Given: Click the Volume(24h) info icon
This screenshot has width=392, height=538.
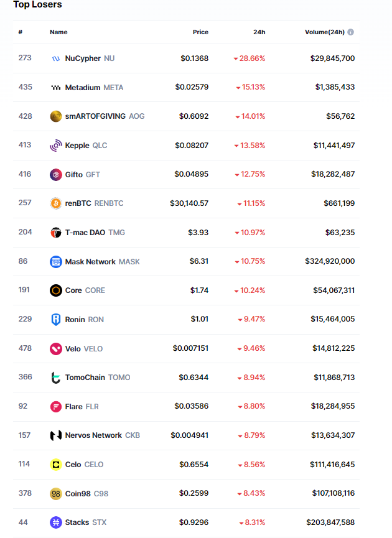Looking at the screenshot, I should (351, 32).
